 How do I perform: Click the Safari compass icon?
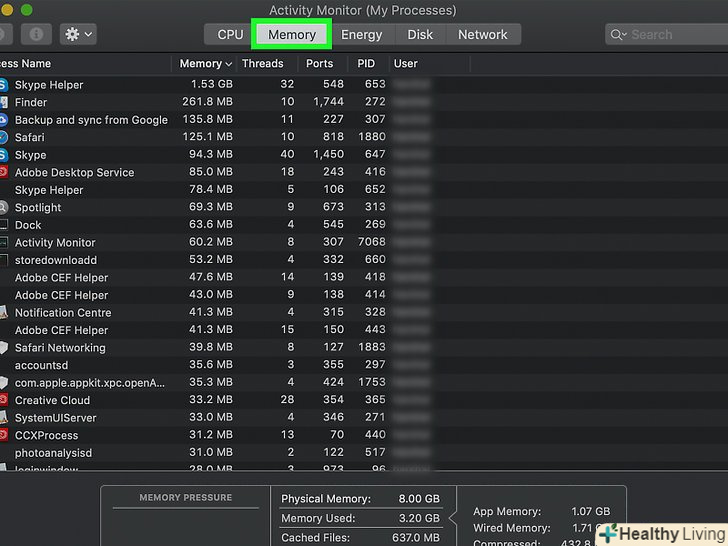[4, 137]
